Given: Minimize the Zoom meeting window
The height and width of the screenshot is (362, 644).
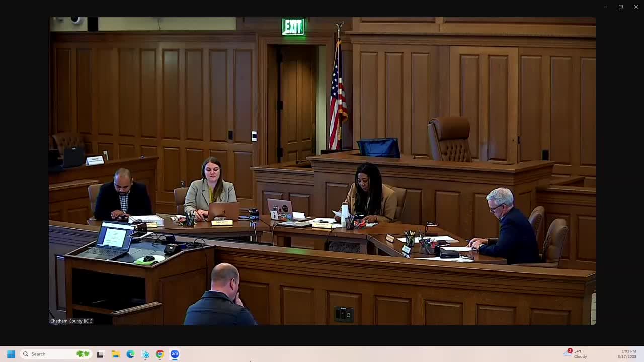Looking at the screenshot, I should click(x=605, y=7).
